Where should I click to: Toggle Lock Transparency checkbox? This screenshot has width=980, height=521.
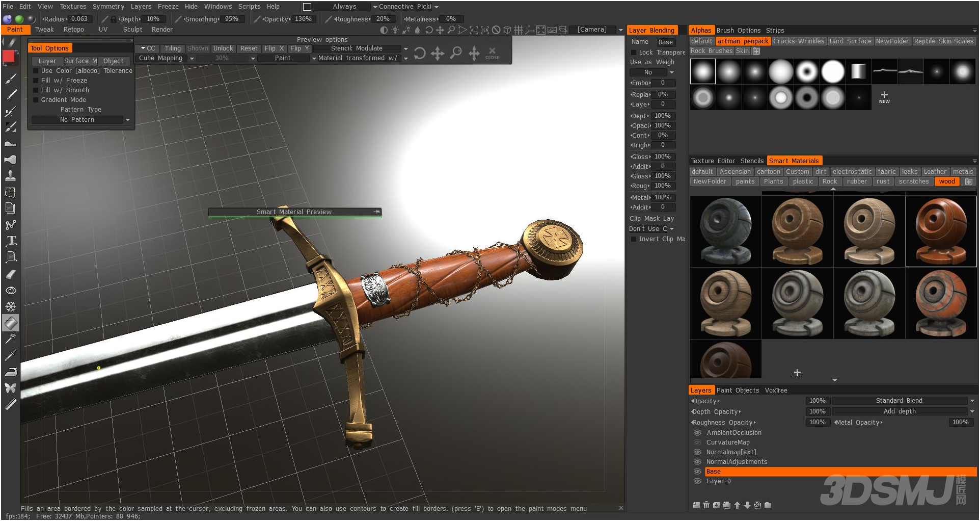pos(634,53)
